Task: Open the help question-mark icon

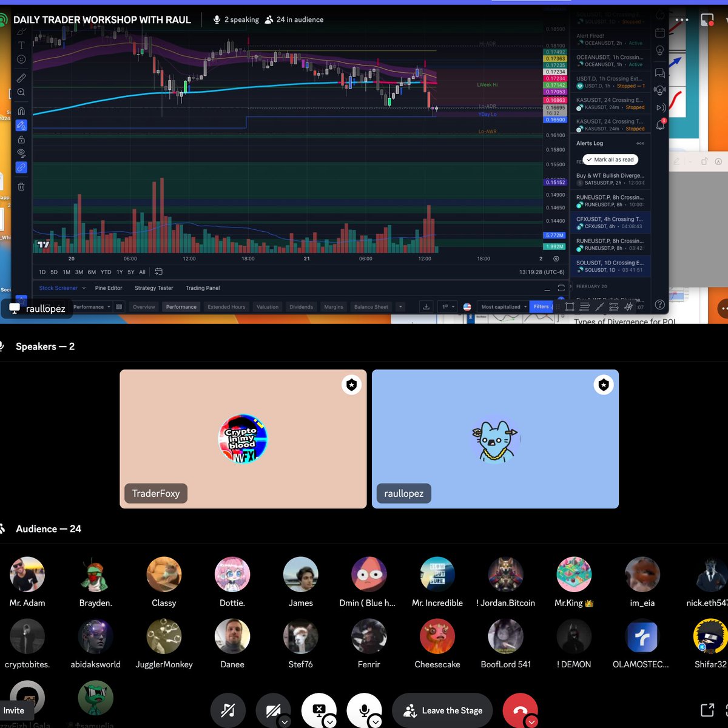Action: pos(660,305)
